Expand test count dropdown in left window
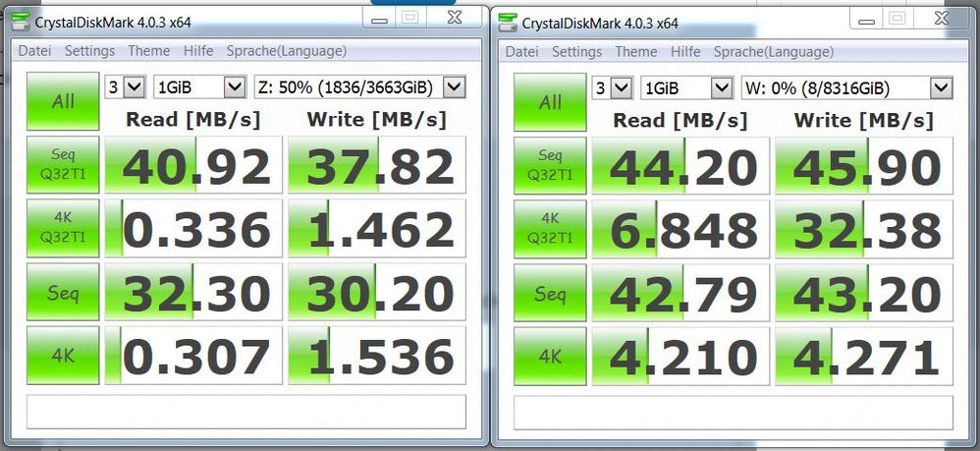 126,87
